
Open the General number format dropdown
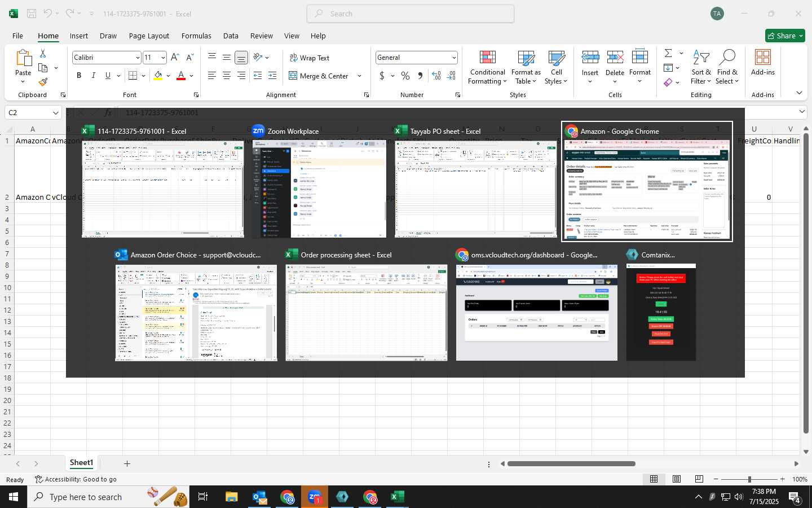click(x=453, y=58)
